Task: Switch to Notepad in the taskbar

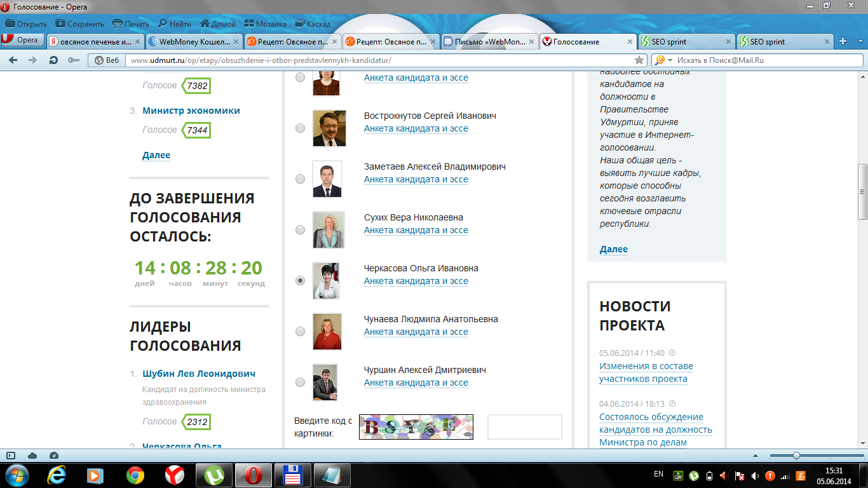Action: tap(331, 475)
